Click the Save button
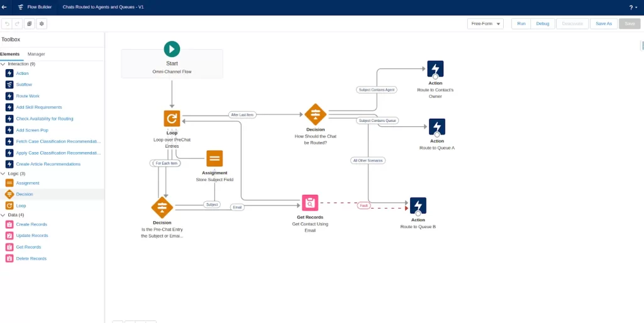 630,24
